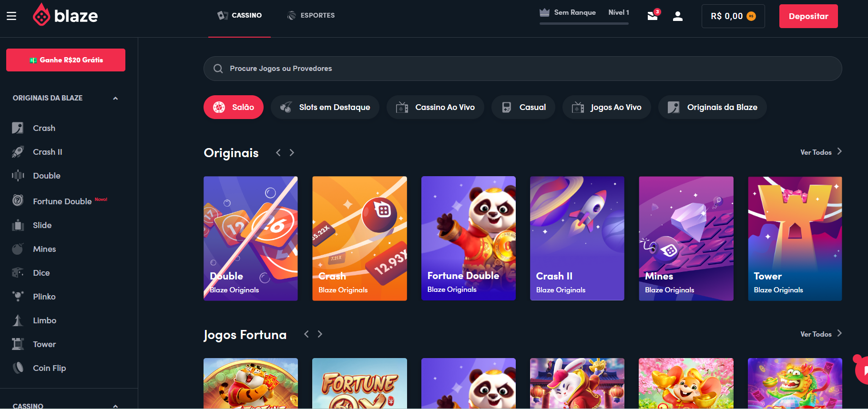Click the Double icon in sidebar

coord(18,176)
